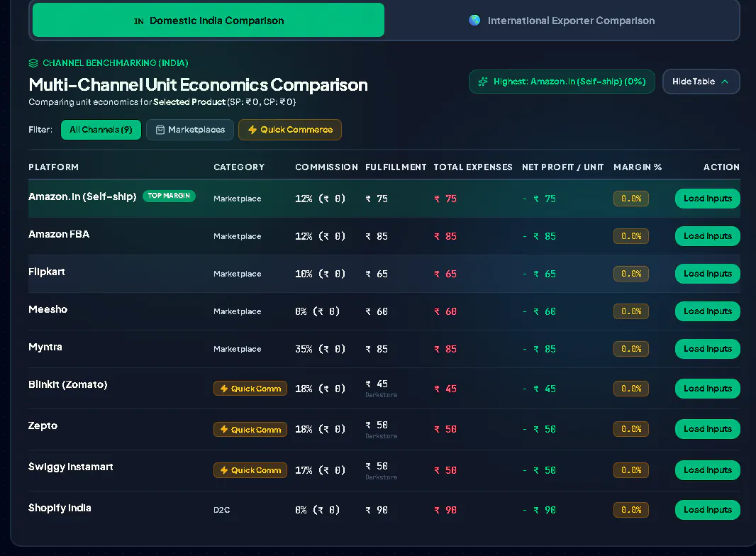Select Meesho platform name
The height and width of the screenshot is (556, 756).
click(x=48, y=310)
